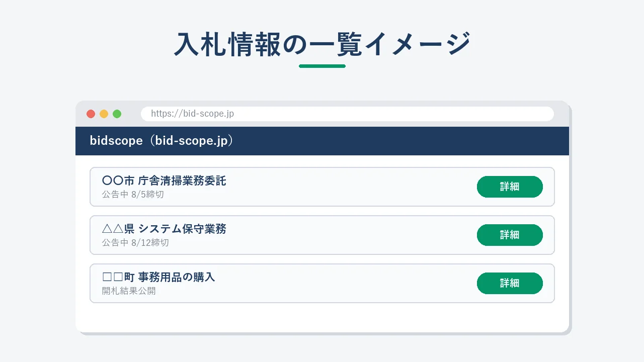Click the 公告中 8/12締切 status text
Viewport: 644px width, 362px height.
click(x=135, y=242)
